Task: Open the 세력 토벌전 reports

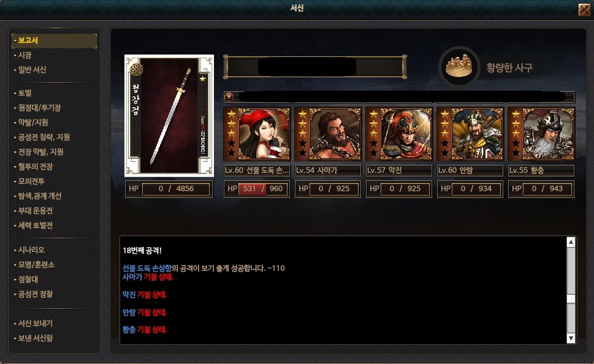Action: click(36, 226)
